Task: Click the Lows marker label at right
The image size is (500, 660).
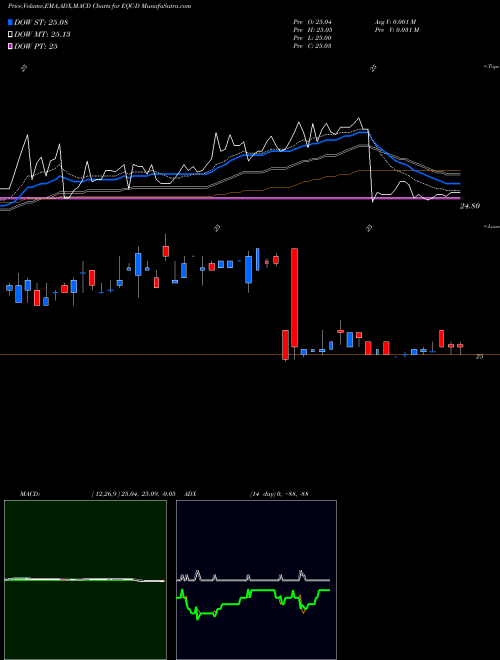Action: (x=492, y=227)
